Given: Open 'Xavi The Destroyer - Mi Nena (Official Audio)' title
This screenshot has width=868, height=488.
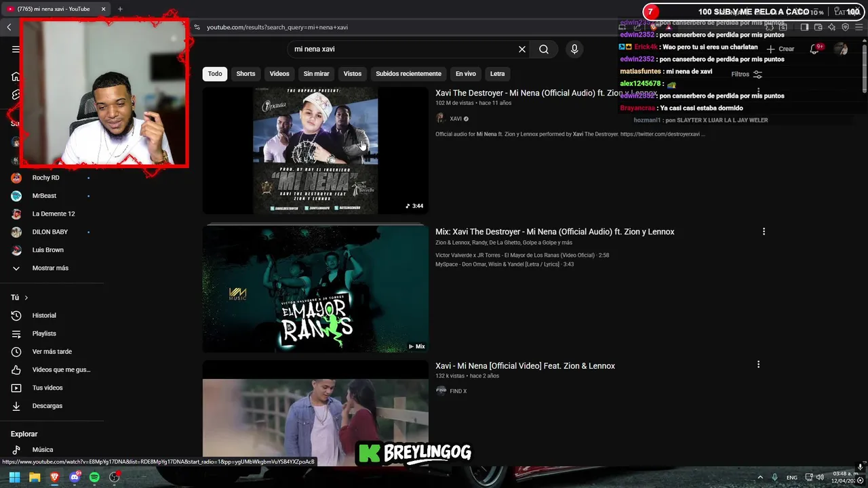Looking at the screenshot, I should coord(546,93).
